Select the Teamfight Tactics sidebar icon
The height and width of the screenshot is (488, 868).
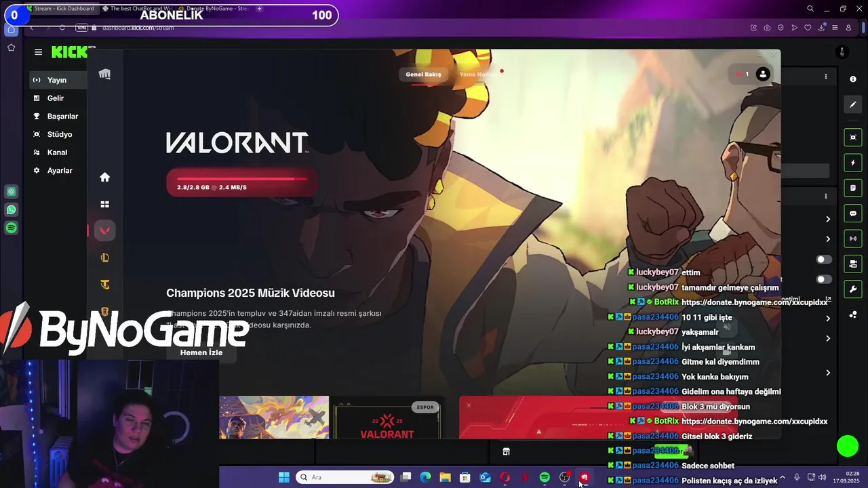104,285
